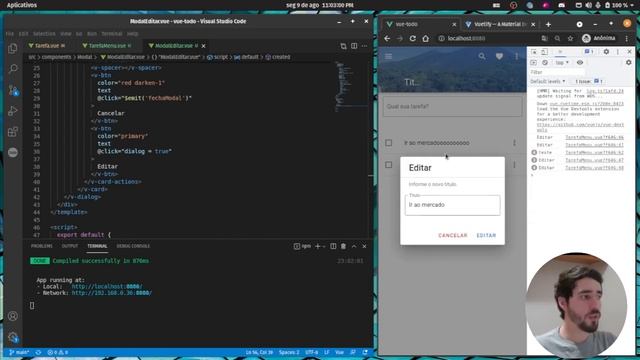
Task: Kill terminal with trash icon
Action: 343,246
